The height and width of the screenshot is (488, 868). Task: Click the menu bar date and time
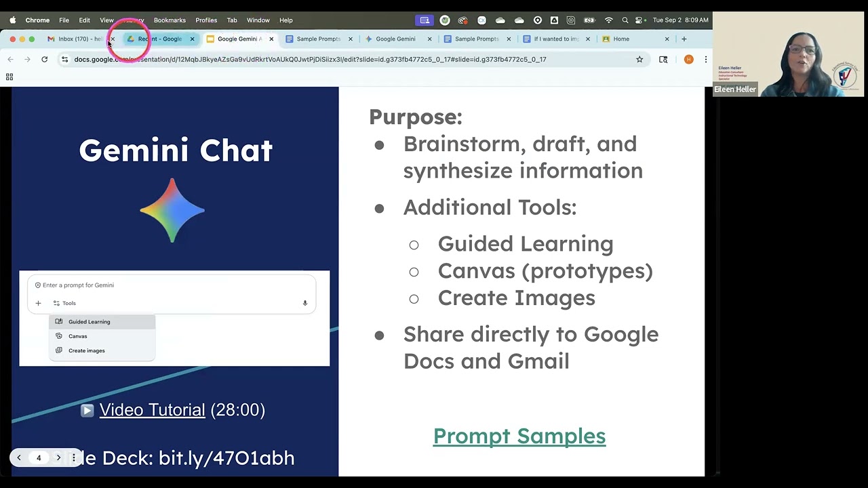(680, 20)
